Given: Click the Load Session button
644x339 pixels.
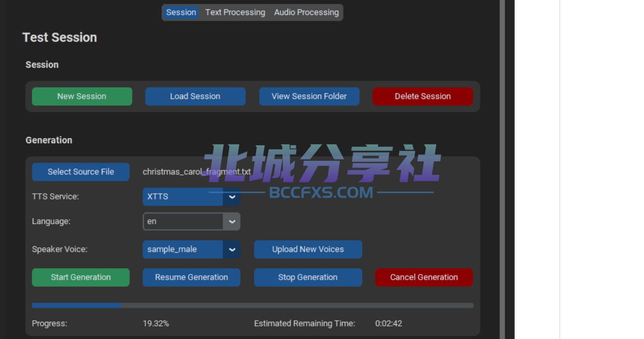Looking at the screenshot, I should [195, 96].
